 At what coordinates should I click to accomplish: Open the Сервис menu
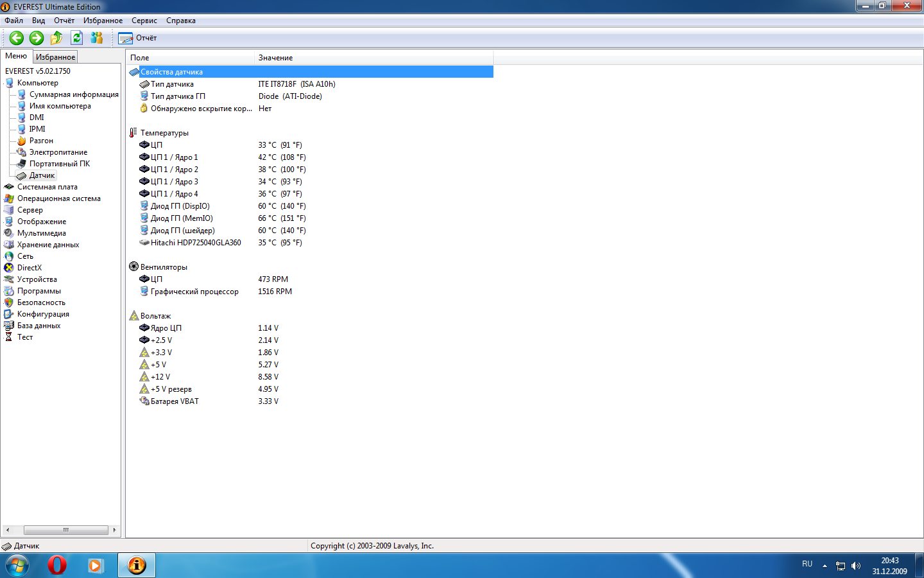[x=144, y=21]
